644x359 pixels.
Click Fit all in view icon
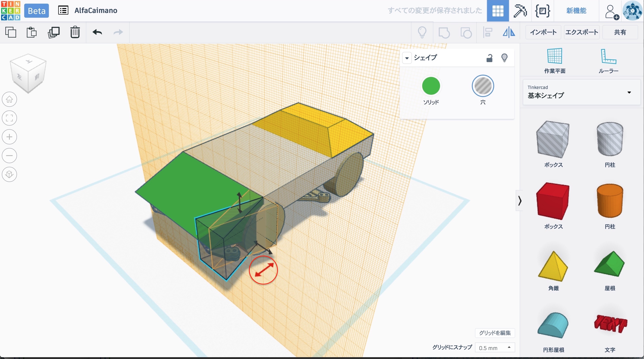tap(9, 118)
